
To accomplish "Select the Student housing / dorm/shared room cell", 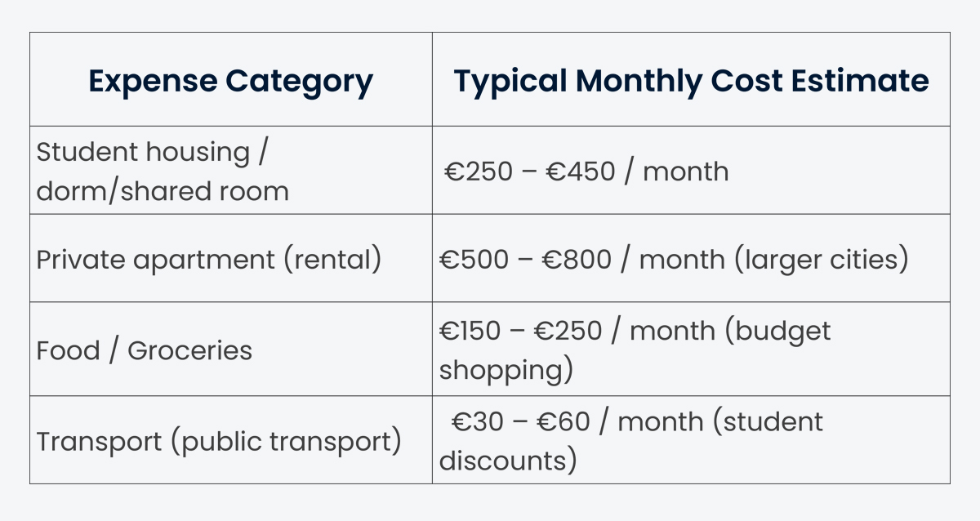I will 163,171.
